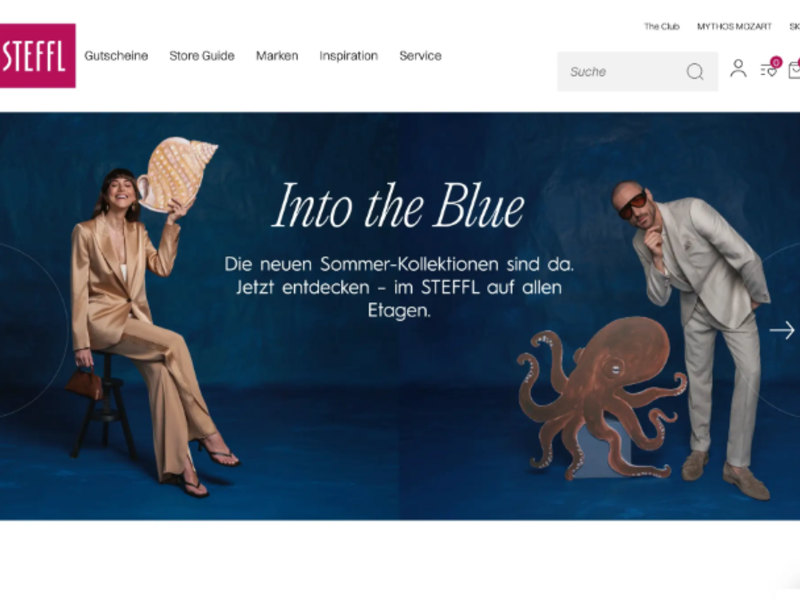This screenshot has width=800, height=600.
Task: Advance the banner with the right arrow
Action: [782, 330]
